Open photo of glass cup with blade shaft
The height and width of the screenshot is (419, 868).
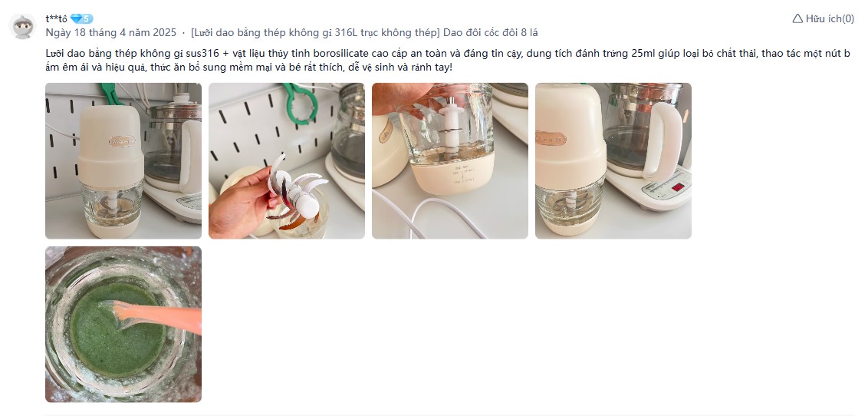450,160
